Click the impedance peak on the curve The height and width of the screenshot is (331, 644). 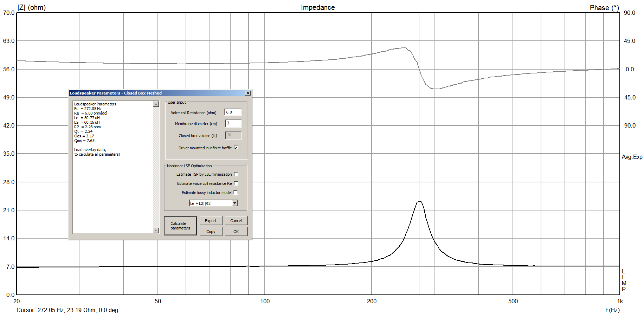419,202
